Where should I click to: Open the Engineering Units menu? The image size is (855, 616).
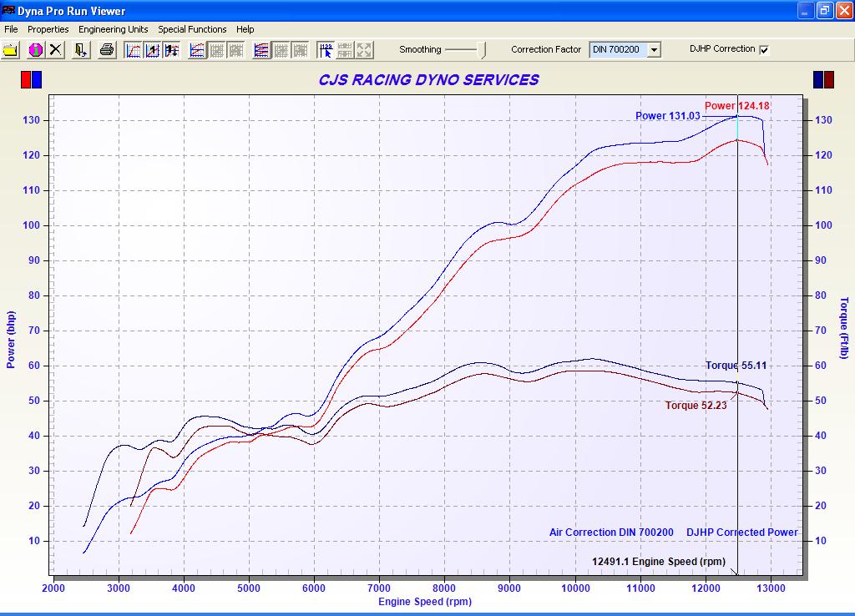tap(113, 29)
